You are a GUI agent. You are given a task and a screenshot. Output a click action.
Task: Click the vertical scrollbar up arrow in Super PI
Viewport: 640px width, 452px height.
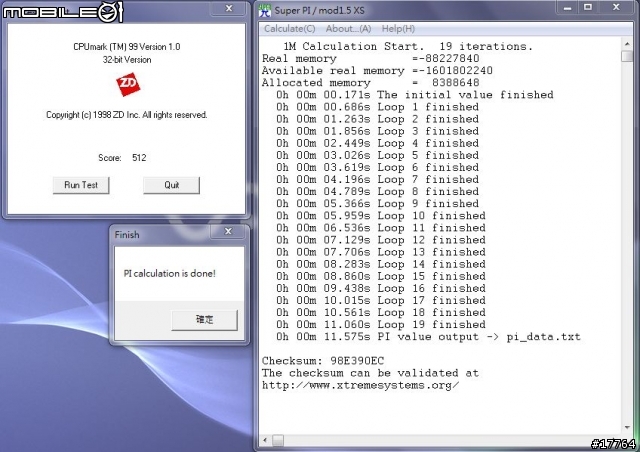(x=627, y=43)
